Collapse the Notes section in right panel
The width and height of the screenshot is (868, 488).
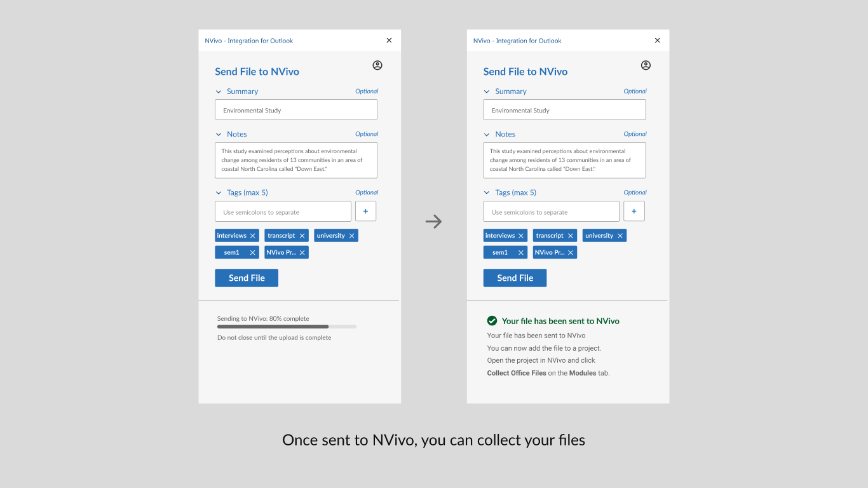pos(487,134)
